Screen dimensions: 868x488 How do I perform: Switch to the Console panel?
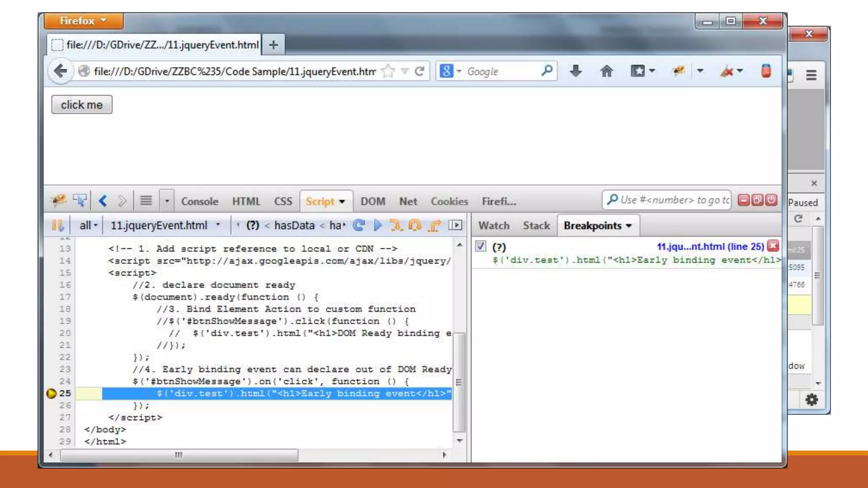(x=200, y=201)
